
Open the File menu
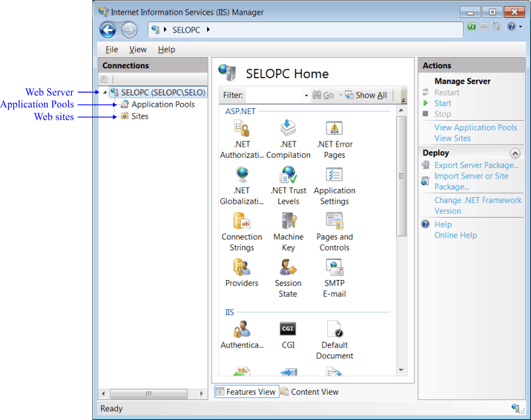coord(112,49)
